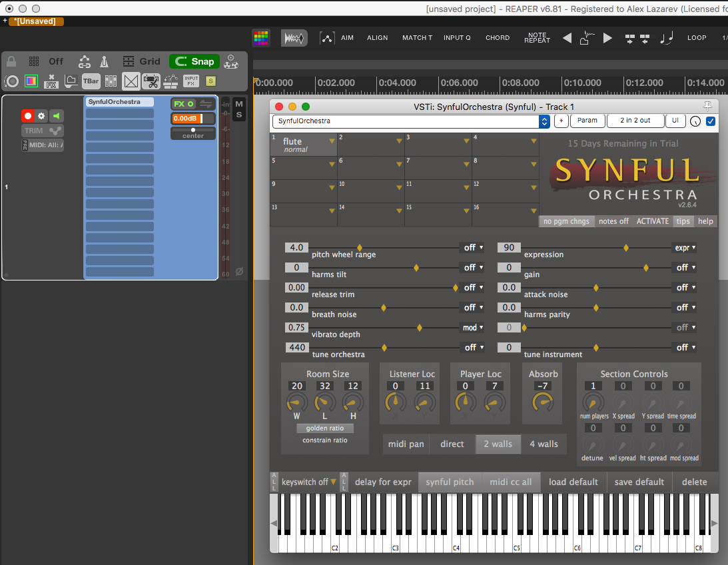This screenshot has height=565, width=728.
Task: Click the colorful pad grid icon
Action: tap(260, 38)
